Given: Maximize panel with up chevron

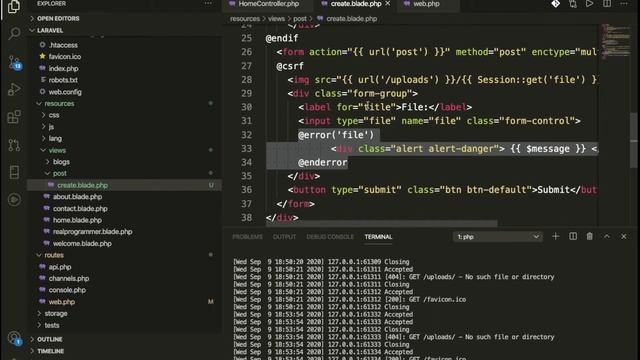Looking at the screenshot, I should (x=607, y=236).
